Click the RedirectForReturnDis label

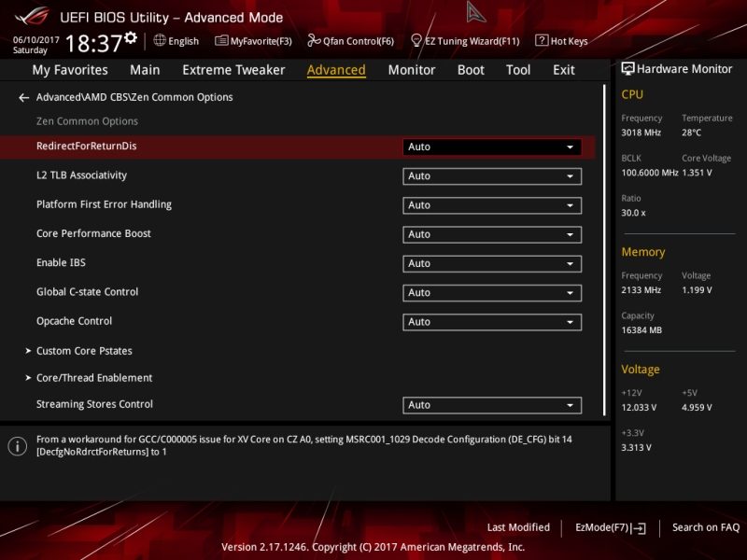point(86,147)
